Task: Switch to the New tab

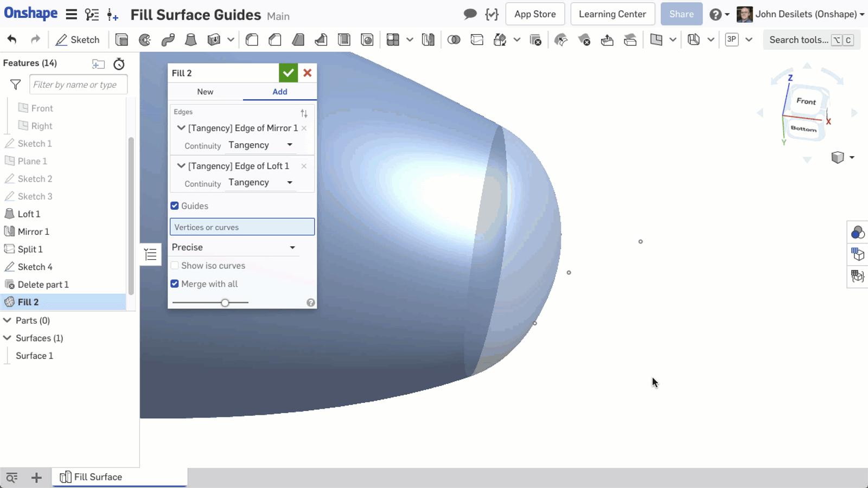Action: pyautogui.click(x=205, y=92)
